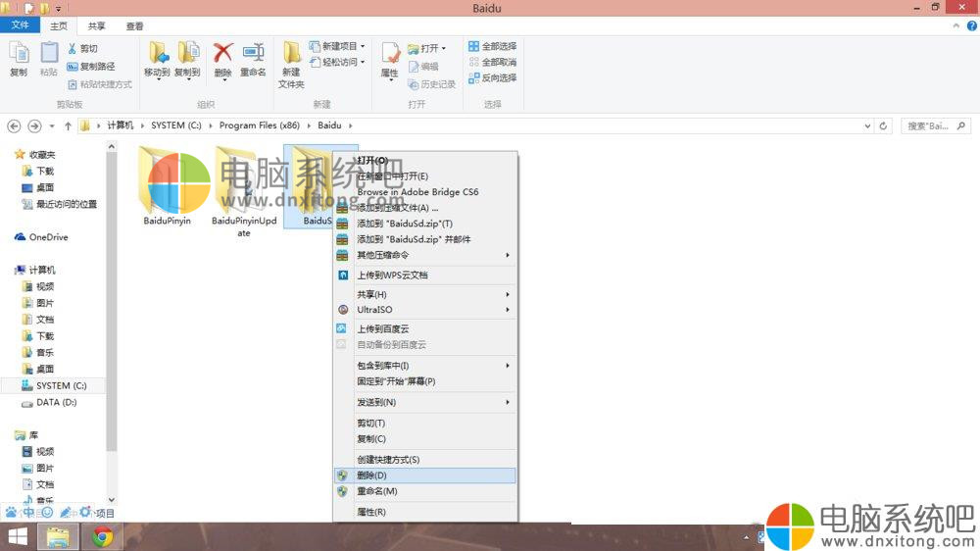Image resolution: width=980 pixels, height=551 pixels.
Task: Select DATA (D:) in the navigation pane
Action: click(49, 402)
